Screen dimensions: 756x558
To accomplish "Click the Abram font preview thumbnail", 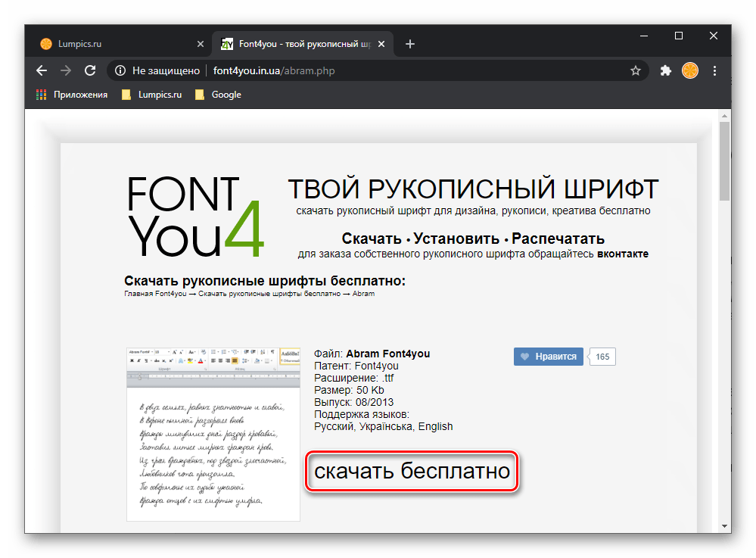I will pos(213,435).
